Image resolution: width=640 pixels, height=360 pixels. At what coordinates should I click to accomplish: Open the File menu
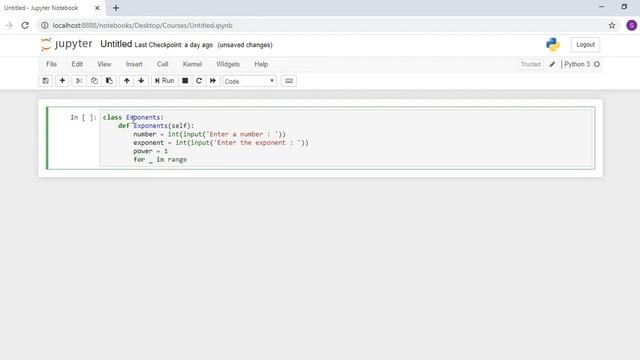(x=51, y=64)
